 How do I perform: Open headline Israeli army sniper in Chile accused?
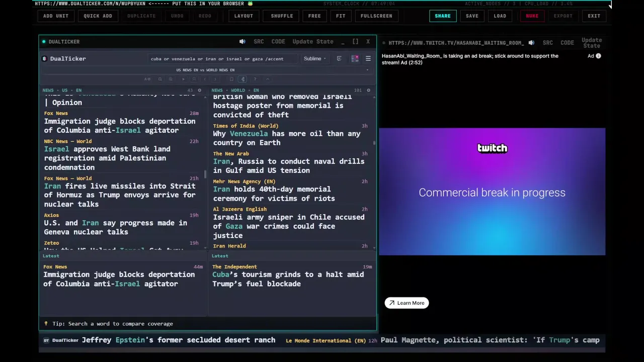click(x=289, y=226)
